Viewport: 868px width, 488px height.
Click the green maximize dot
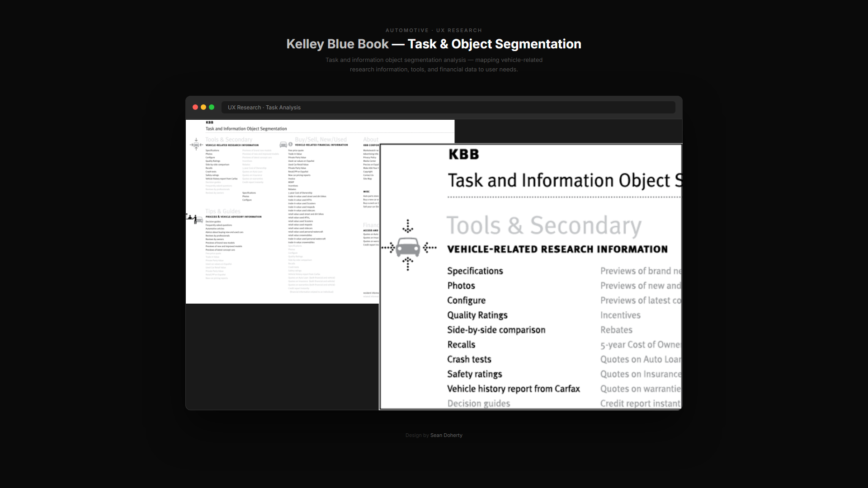pyautogui.click(x=212, y=107)
